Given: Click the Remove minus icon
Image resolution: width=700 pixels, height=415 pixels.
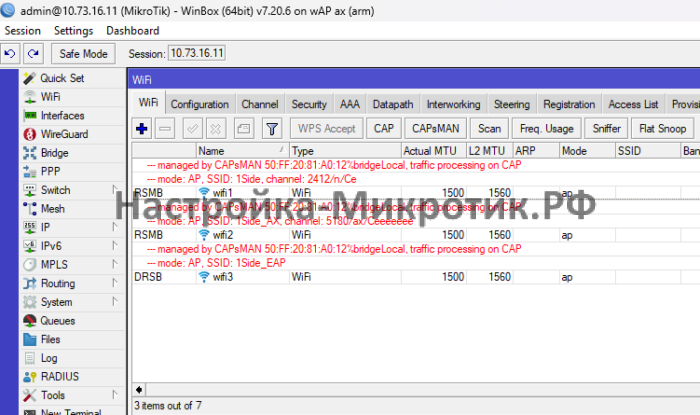Looking at the screenshot, I should coord(165,129).
